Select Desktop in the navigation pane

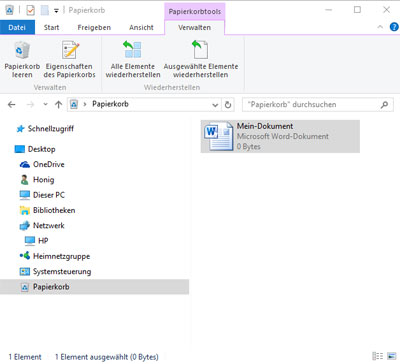click(41, 149)
